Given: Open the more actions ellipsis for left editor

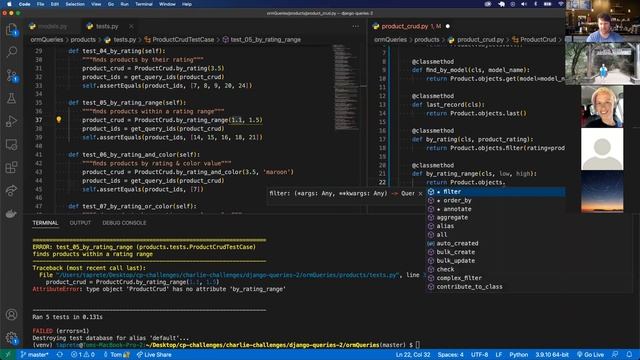Looking at the screenshot, I should click(356, 26).
